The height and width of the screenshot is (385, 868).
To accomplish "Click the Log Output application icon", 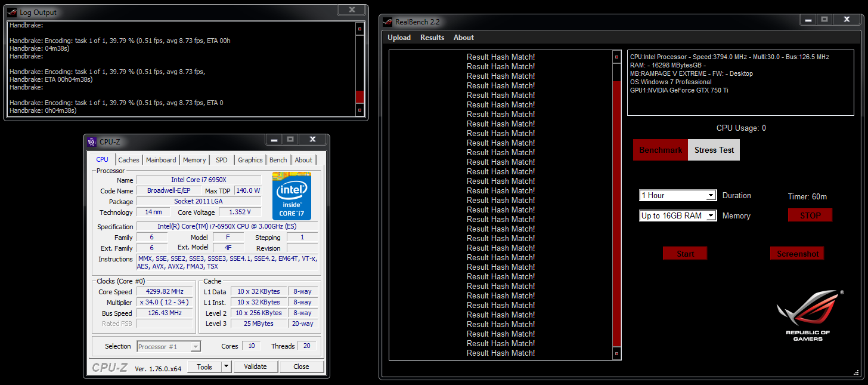I will click(x=11, y=12).
